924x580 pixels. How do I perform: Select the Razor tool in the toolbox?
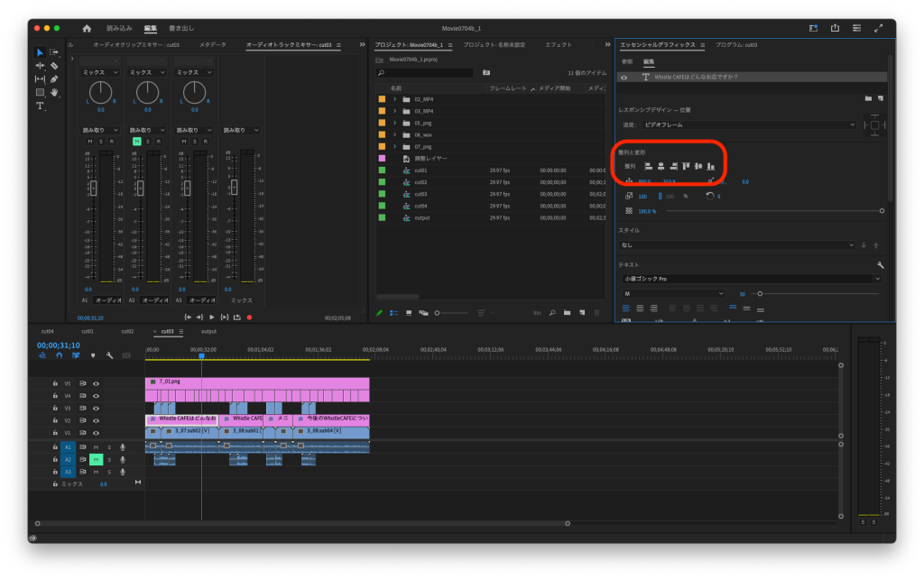[54, 66]
